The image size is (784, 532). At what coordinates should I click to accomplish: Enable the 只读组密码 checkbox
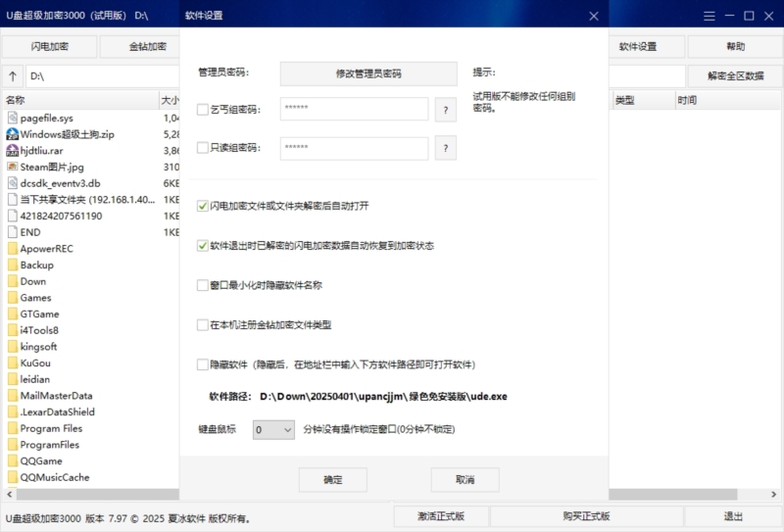pos(203,148)
